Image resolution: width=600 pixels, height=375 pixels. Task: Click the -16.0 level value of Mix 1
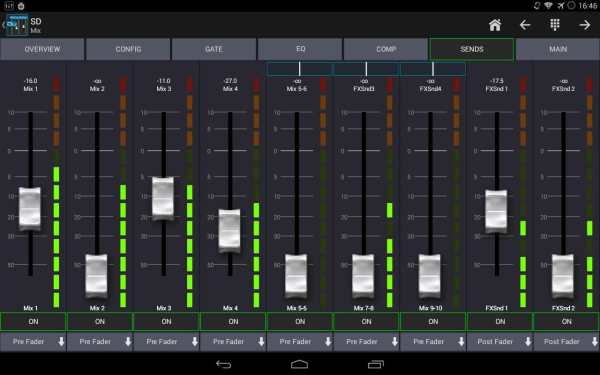(x=31, y=81)
